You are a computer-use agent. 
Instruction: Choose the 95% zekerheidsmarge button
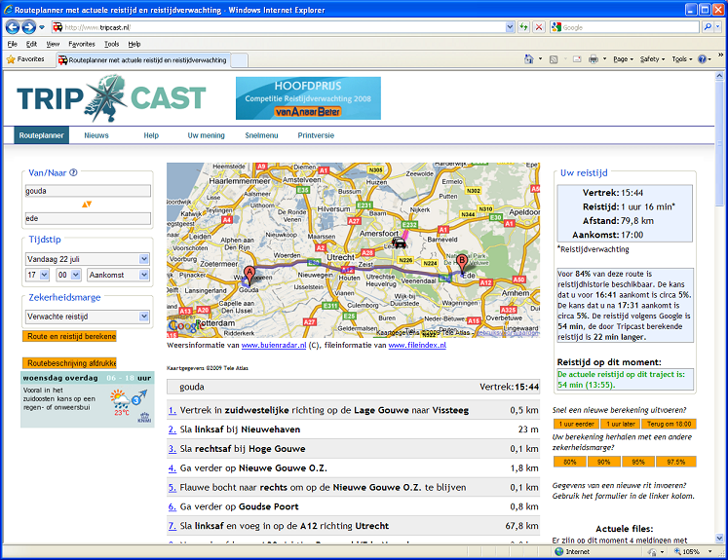coord(638,462)
